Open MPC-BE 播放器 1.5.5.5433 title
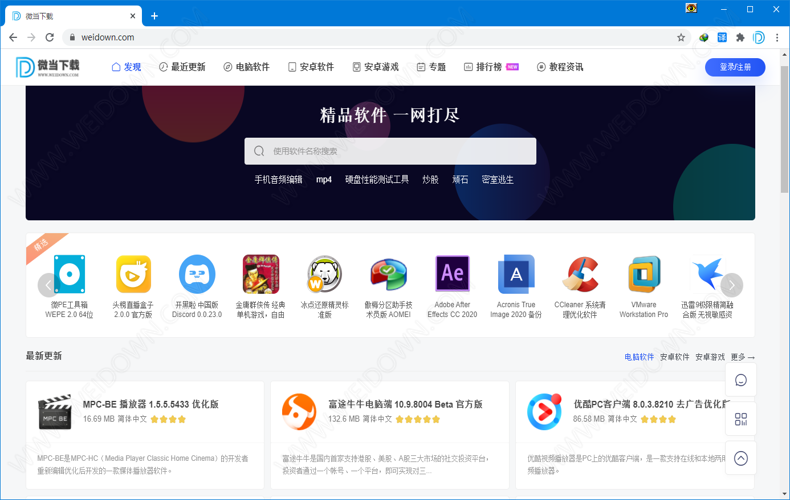Screen dimensions: 790x500 (151, 404)
